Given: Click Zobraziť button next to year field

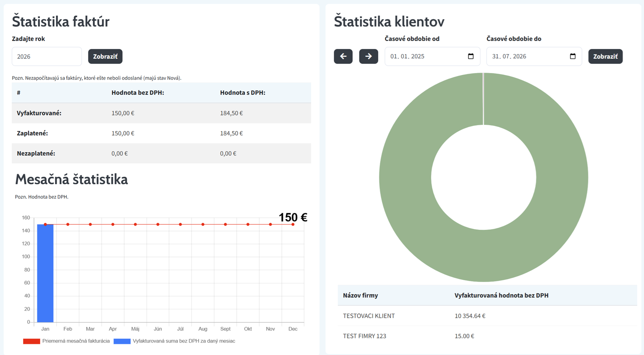Looking at the screenshot, I should [x=105, y=56].
